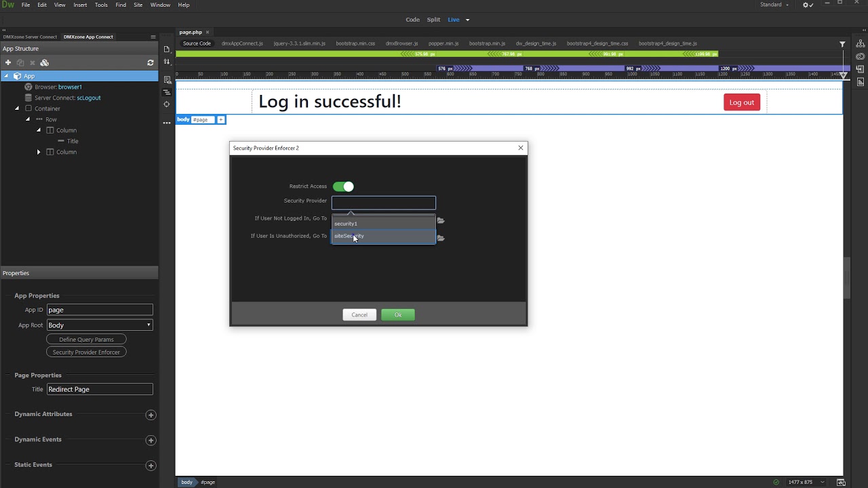
Task: Select Source Code button in related files bar
Action: (197, 43)
